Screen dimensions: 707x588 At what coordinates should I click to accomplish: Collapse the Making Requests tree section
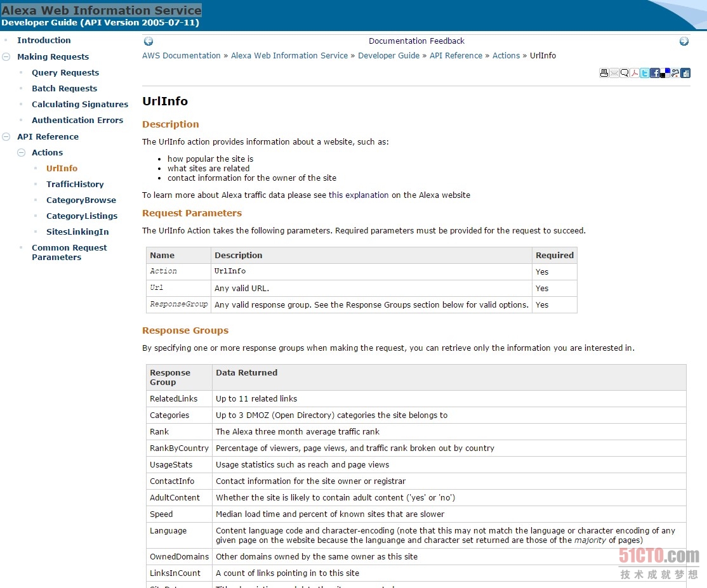pos(6,57)
